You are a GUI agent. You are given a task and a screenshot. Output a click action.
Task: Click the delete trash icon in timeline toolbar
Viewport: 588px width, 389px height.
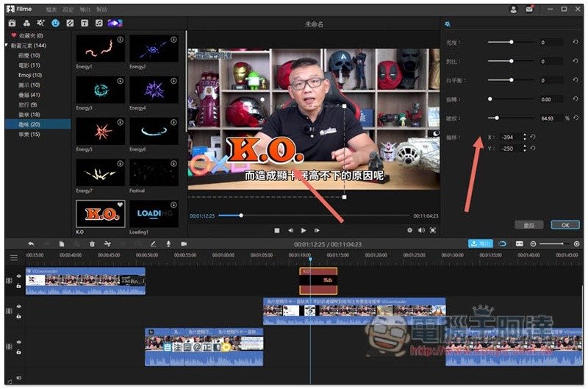tap(92, 243)
